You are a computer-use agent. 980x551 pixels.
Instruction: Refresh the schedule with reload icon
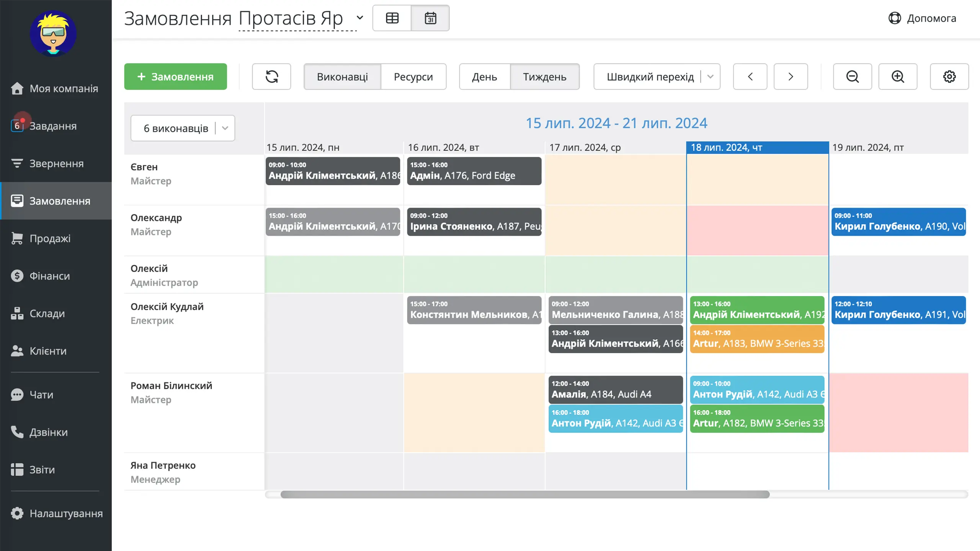(x=272, y=77)
